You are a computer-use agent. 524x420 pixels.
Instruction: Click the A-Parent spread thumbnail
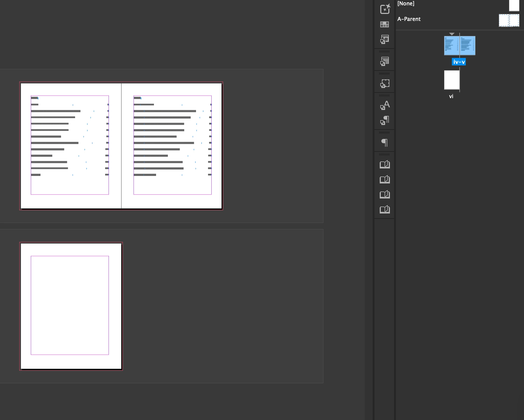point(509,20)
